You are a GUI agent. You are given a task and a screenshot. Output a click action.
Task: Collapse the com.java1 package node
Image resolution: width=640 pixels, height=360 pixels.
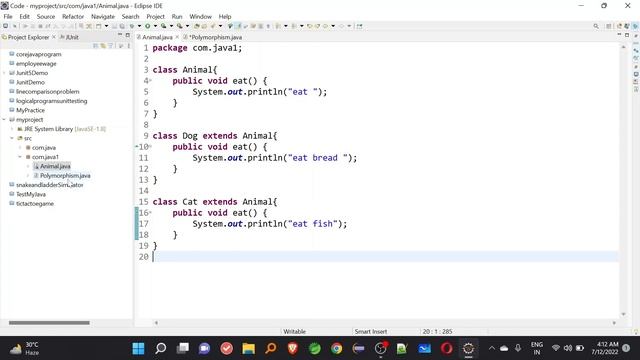click(20, 157)
